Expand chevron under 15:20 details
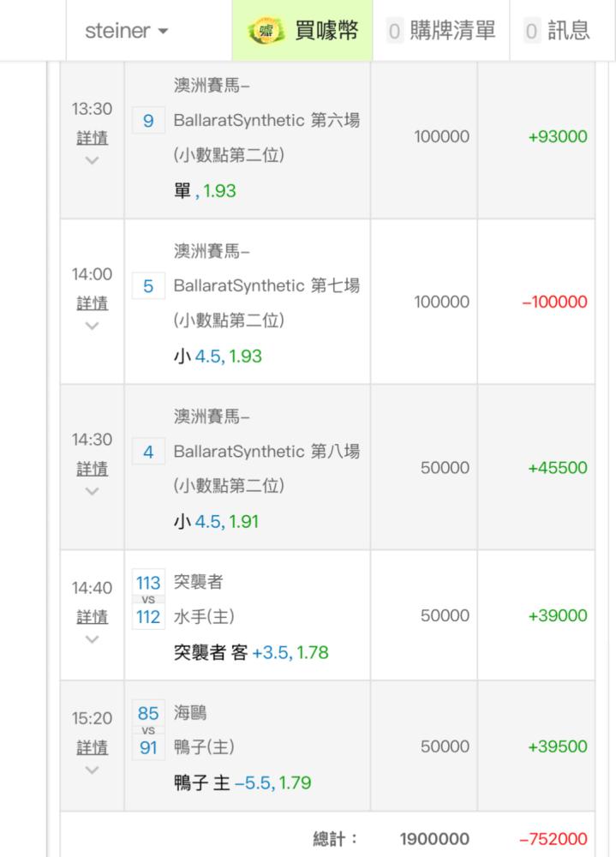Screen dimensions: 616x857 [x=92, y=770]
